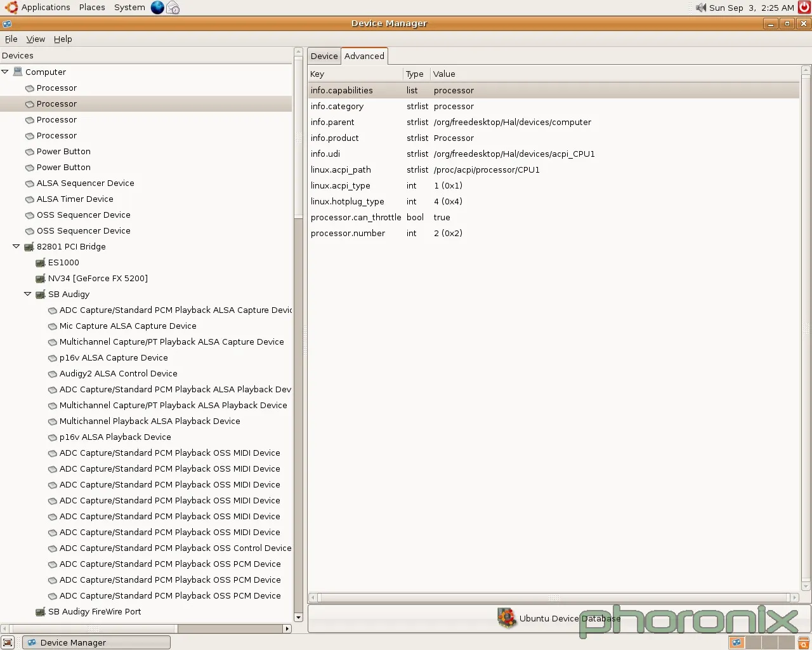812x650 pixels.
Task: Click the device tree right scroll arrow
Action: click(287, 628)
